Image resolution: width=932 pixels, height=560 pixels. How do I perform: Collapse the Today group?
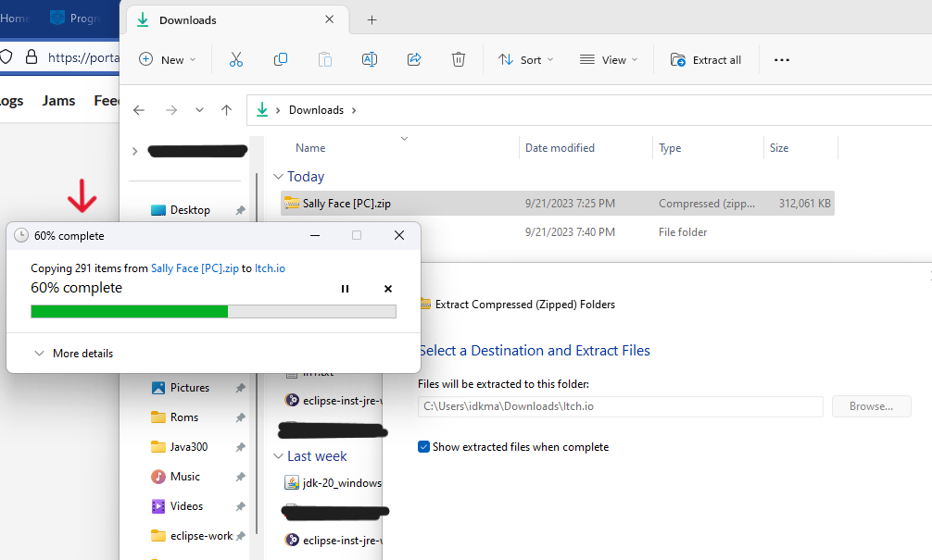(x=278, y=177)
